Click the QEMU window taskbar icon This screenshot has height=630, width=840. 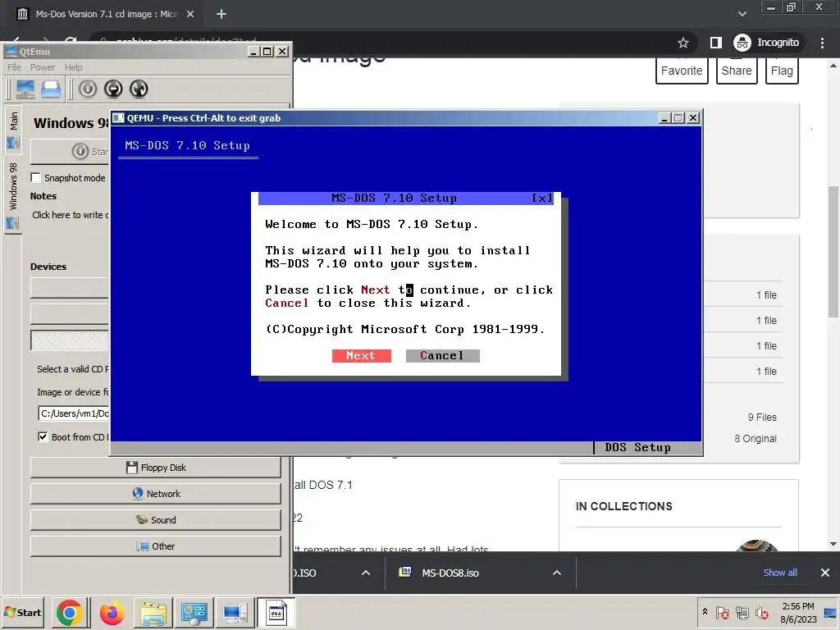(276, 613)
